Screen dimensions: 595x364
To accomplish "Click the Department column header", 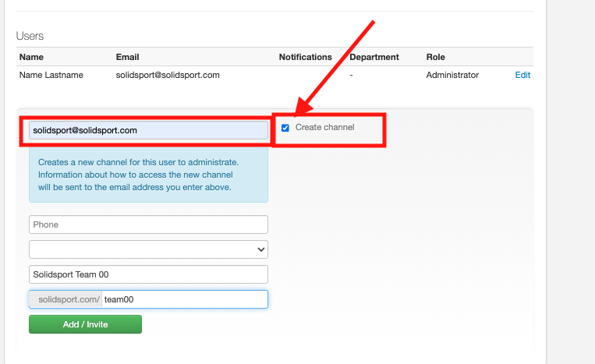I will coord(374,57).
